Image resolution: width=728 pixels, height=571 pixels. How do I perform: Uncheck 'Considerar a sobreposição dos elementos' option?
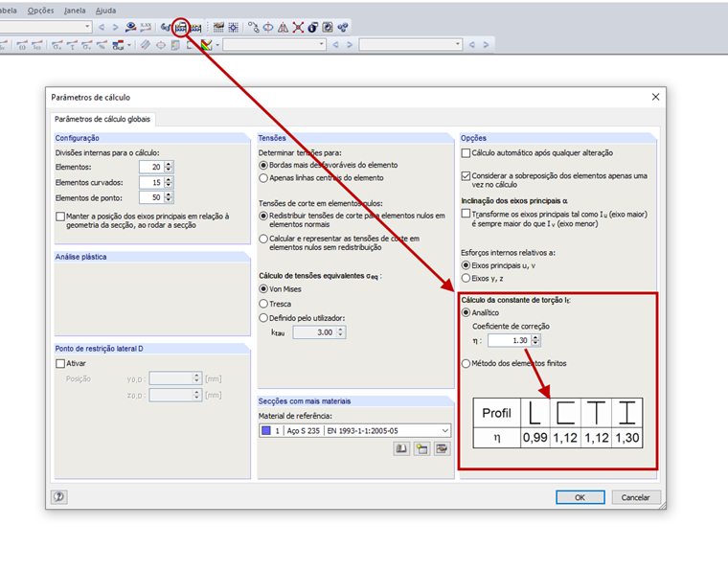(x=466, y=176)
